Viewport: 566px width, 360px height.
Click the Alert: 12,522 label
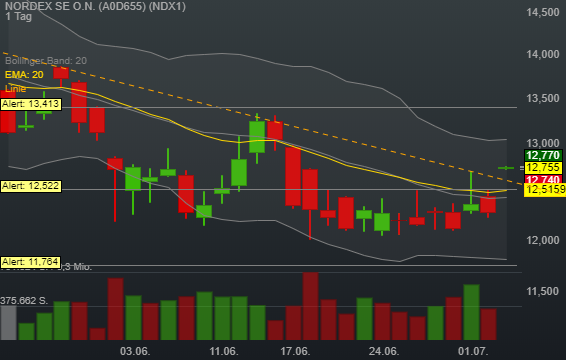pos(31,186)
